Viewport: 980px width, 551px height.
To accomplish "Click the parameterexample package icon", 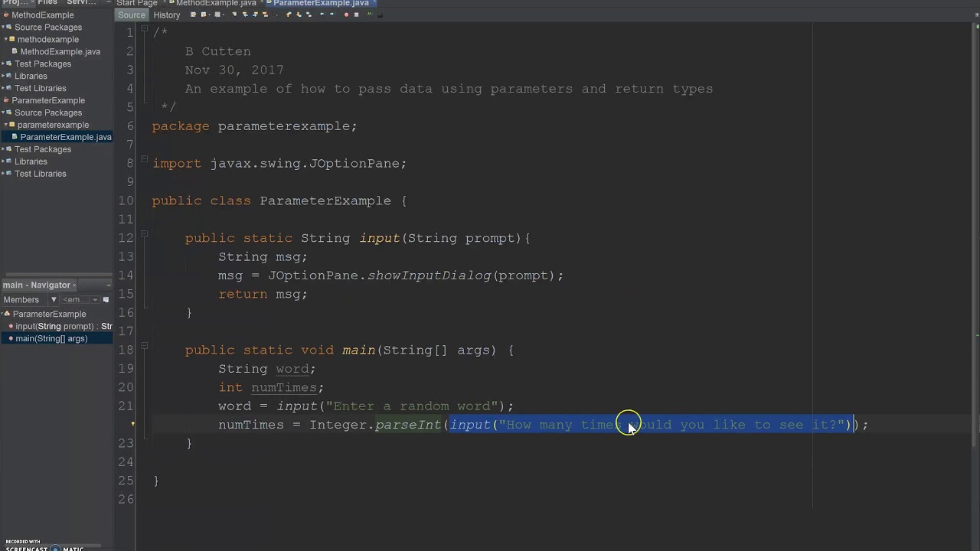I will tap(12, 125).
